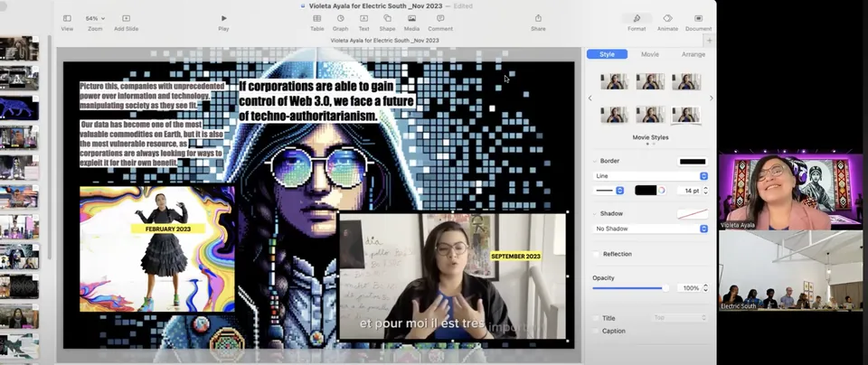Apply the first movie style thumbnail
868x365 pixels.
(x=615, y=81)
